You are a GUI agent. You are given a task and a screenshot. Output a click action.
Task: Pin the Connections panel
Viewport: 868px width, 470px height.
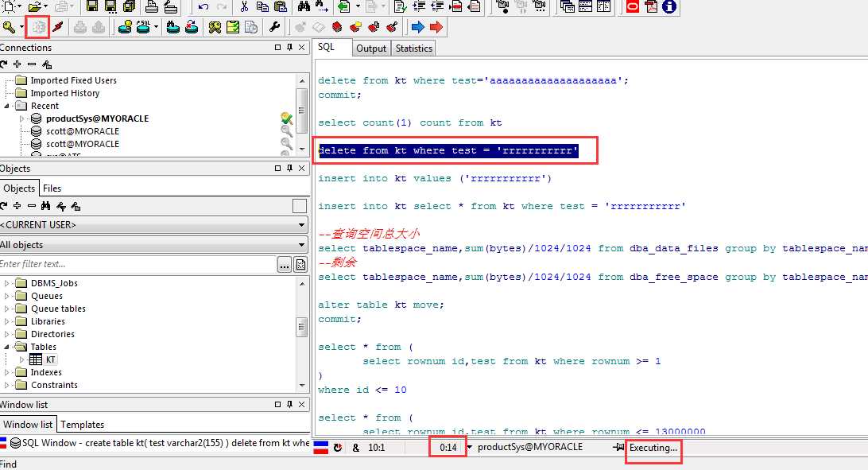(x=289, y=48)
